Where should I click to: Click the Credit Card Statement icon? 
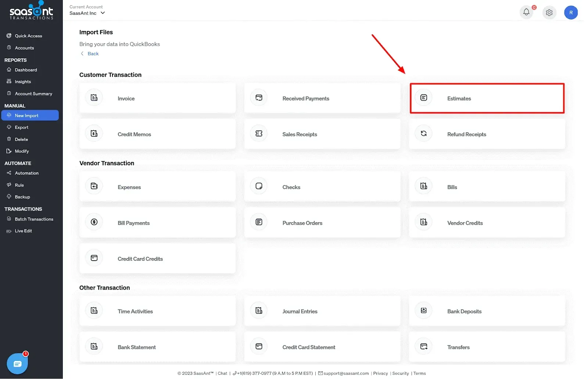coord(259,346)
